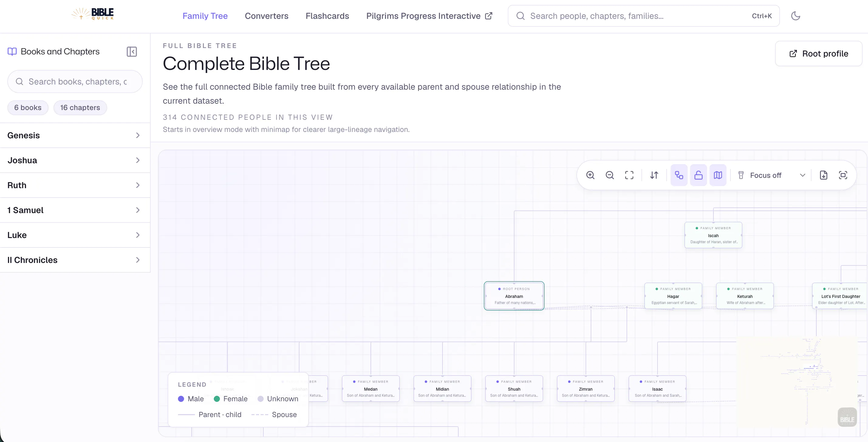Screen dimensions: 868x442
Task: Select the Shuah family member node
Action: point(514,388)
